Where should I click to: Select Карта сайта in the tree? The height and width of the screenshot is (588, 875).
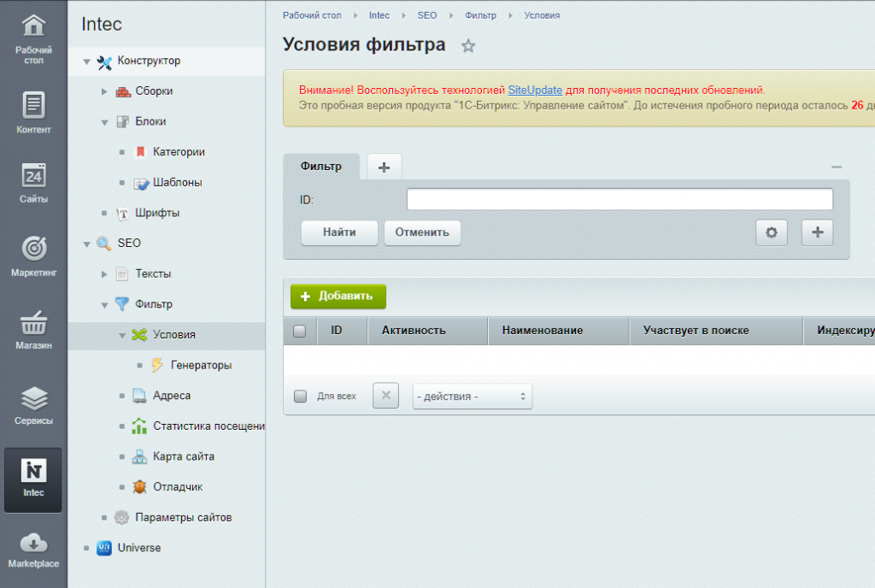click(184, 456)
